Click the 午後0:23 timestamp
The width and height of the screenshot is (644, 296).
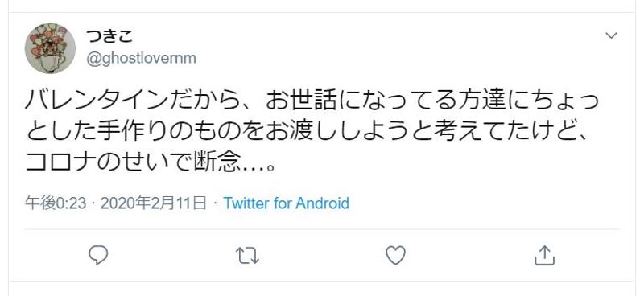[56, 203]
